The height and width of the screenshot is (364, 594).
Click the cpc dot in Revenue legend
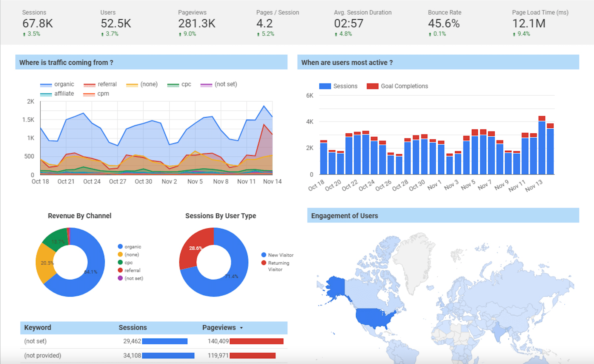[x=120, y=262]
